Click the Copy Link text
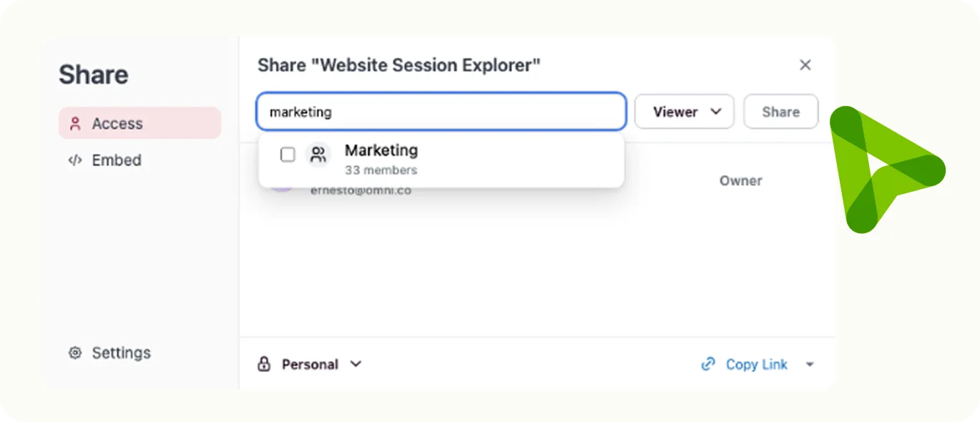The image size is (980, 422). click(757, 364)
